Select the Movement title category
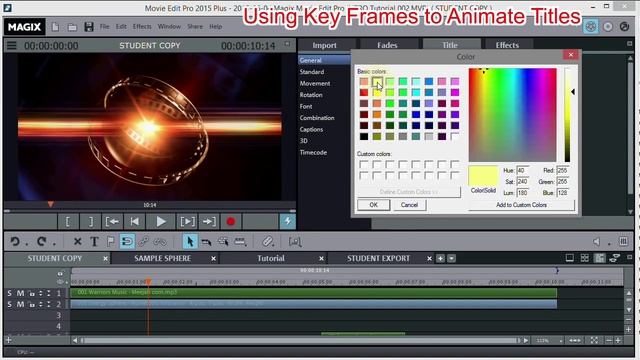This screenshot has height=360, width=640. tap(315, 83)
